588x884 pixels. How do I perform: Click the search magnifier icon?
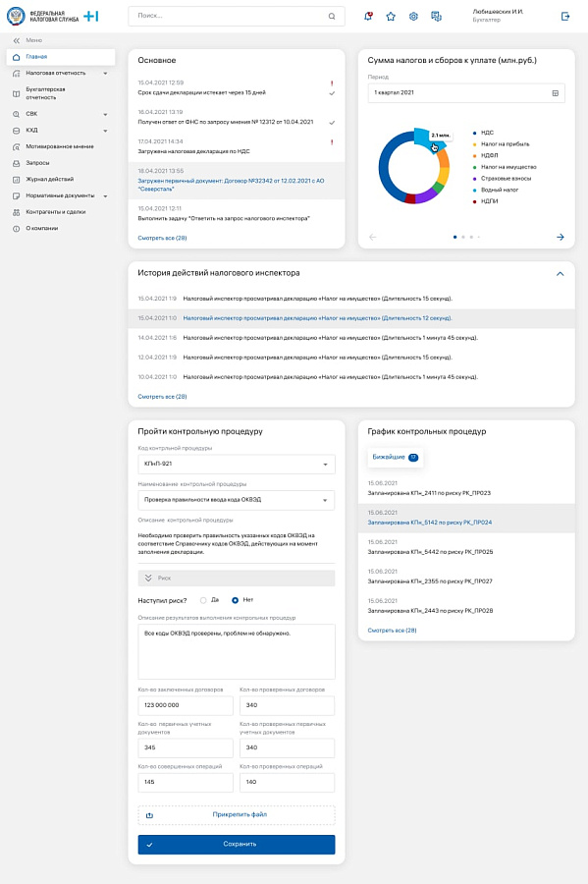(332, 16)
